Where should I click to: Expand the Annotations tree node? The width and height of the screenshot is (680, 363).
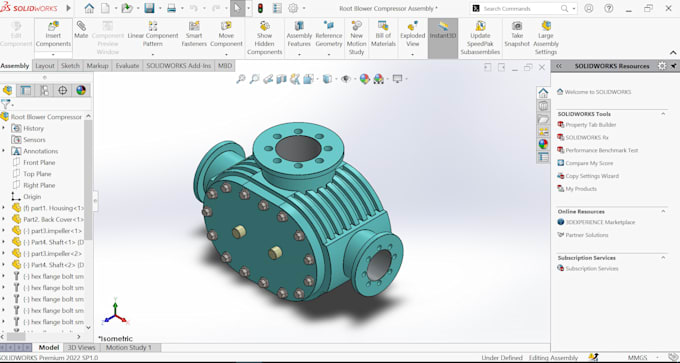(3, 151)
